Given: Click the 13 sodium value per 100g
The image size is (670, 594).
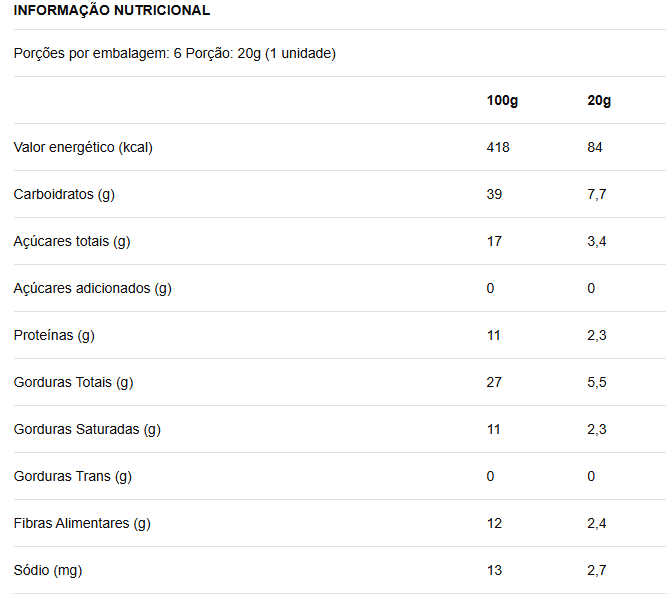Looking at the screenshot, I should tap(494, 570).
